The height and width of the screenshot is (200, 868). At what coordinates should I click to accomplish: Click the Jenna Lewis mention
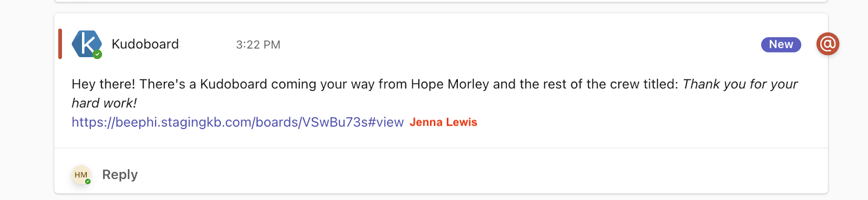(x=443, y=122)
